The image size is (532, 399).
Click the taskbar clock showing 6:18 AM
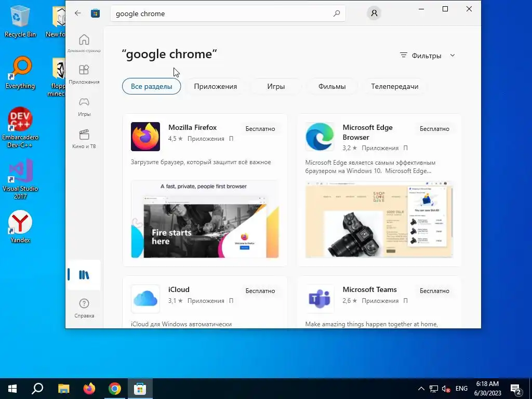(487, 389)
